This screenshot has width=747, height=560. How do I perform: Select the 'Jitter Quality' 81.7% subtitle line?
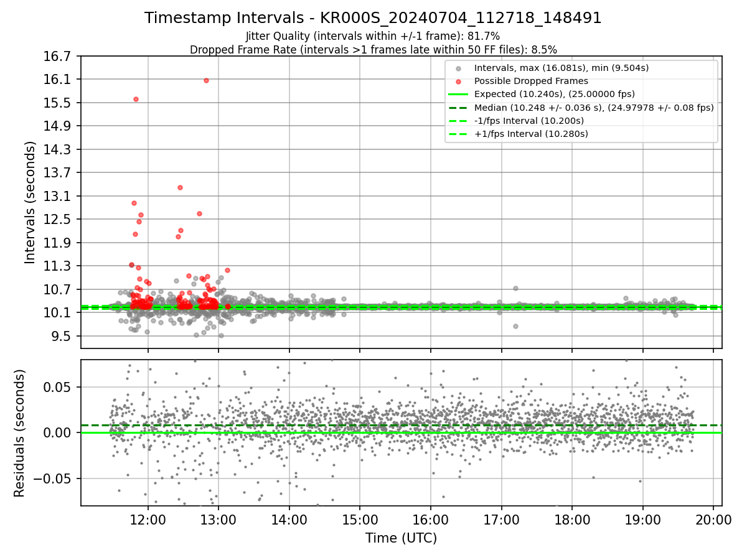(x=373, y=36)
